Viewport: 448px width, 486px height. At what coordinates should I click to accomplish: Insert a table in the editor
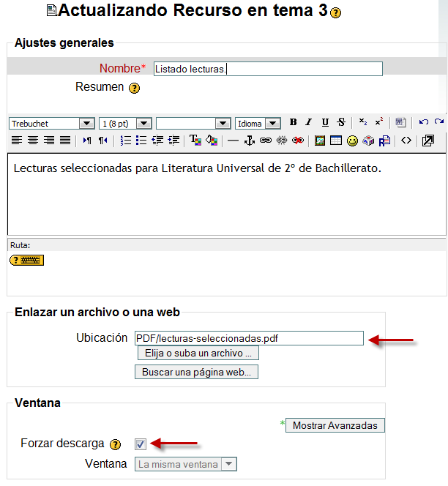[x=336, y=141]
